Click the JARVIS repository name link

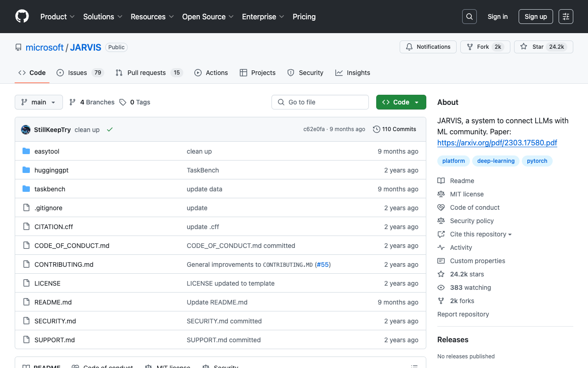pyautogui.click(x=85, y=47)
